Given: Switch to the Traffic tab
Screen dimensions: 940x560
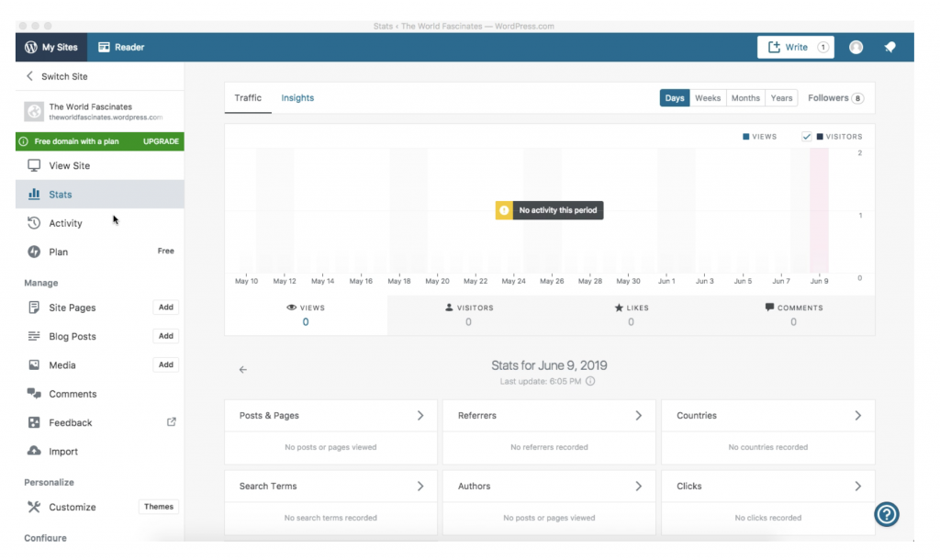Looking at the screenshot, I should coord(248,97).
